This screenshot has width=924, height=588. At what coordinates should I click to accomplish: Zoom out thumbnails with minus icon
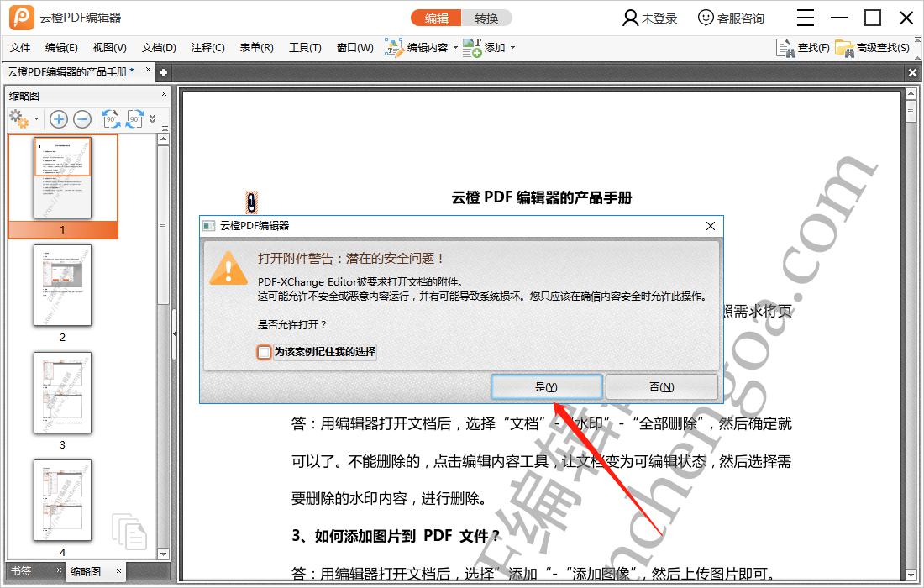coord(82,119)
